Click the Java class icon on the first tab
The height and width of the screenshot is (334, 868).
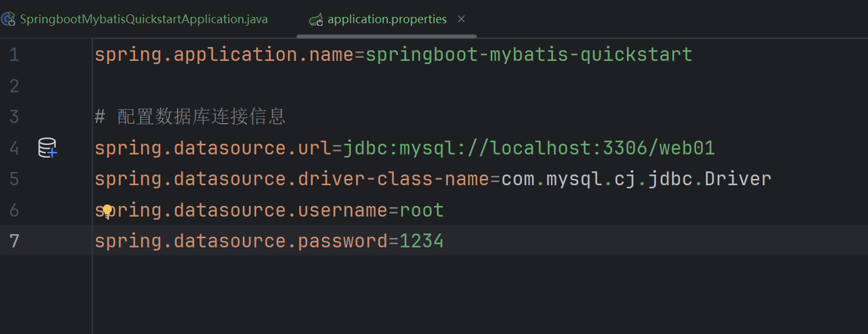coord(8,19)
